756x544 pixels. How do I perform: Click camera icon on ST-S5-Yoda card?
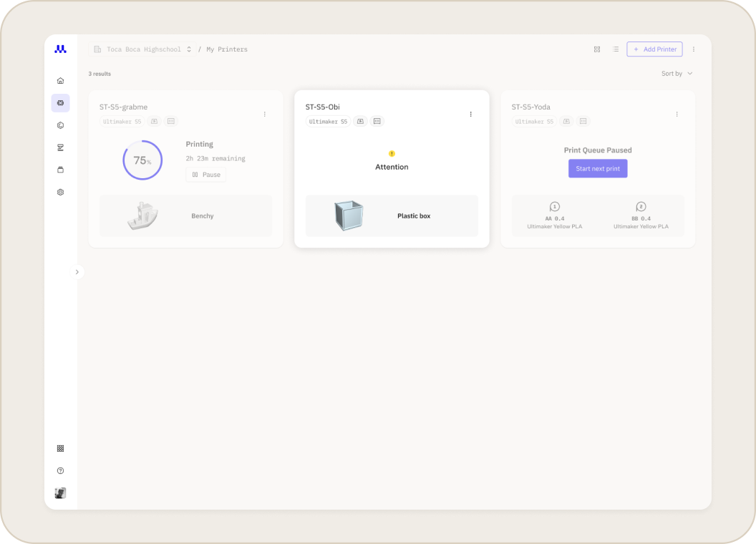tap(566, 122)
